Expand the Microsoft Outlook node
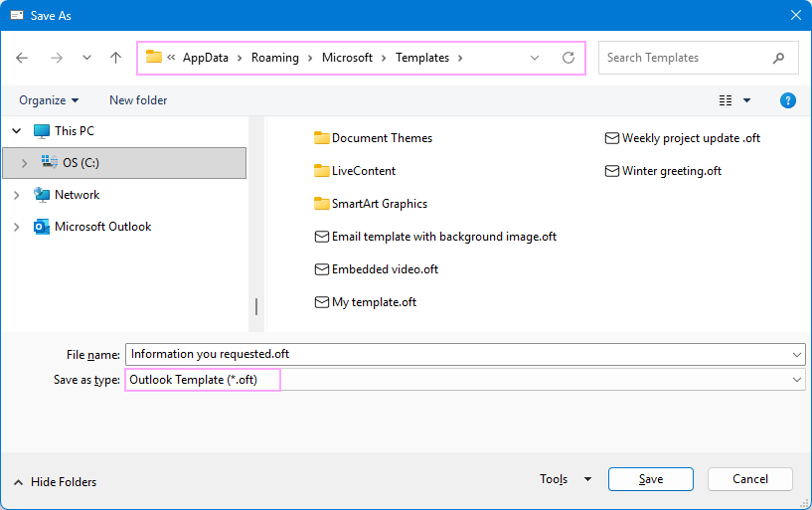This screenshot has height=510, width=812. point(17,227)
